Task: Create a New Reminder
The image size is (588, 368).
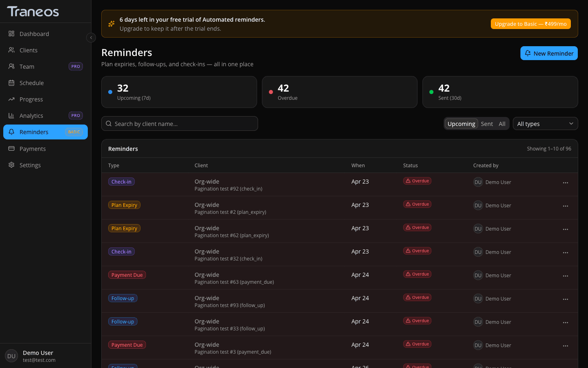Action: (549, 53)
